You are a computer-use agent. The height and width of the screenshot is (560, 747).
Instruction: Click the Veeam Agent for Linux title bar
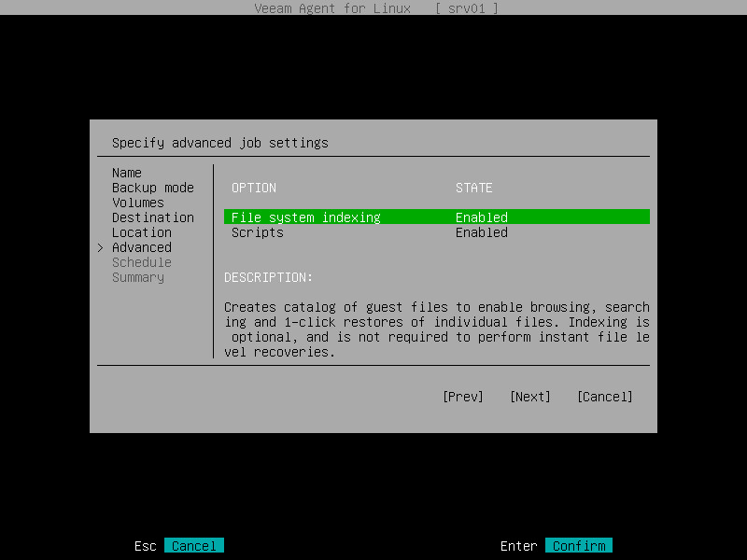(x=373, y=7)
